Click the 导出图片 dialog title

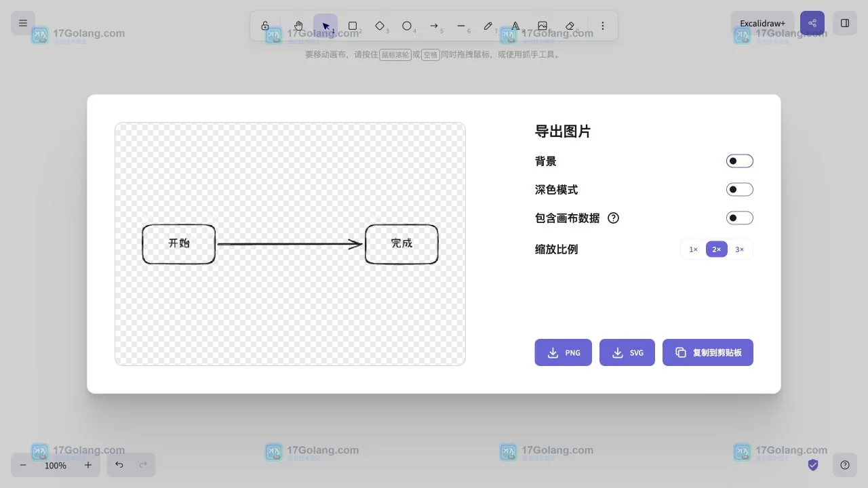coord(563,131)
